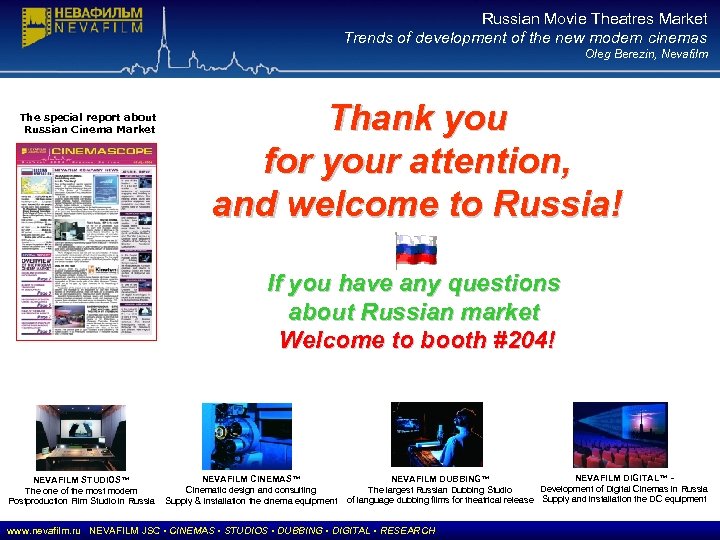Select the Nevafilm Cinemas projector photo
The width and height of the screenshot is (720, 540).
coord(247,436)
